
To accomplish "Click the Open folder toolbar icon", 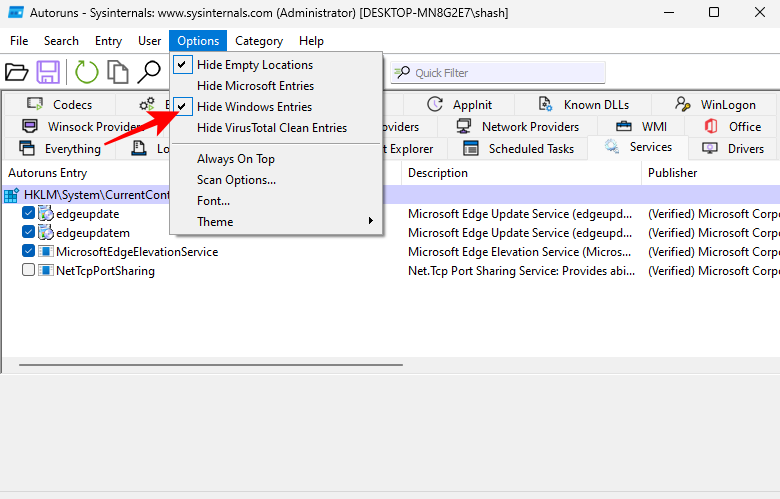I will click(x=16, y=72).
